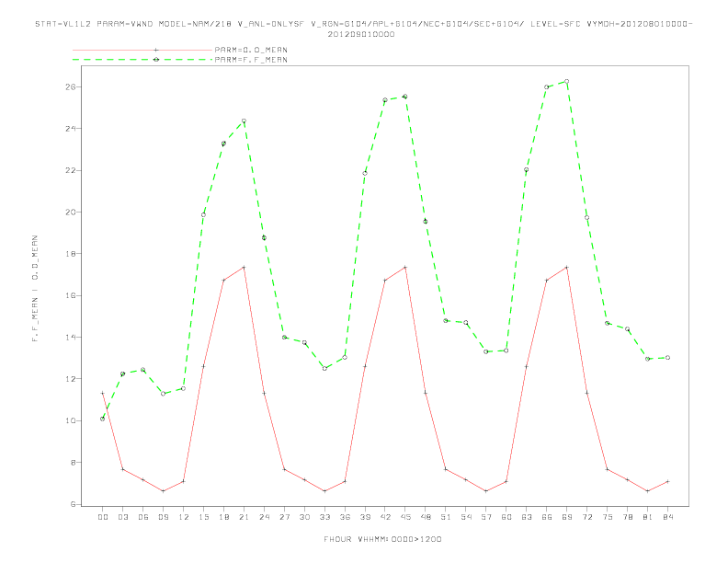
Task: Click x-axis tick label 45
Action: point(405,517)
